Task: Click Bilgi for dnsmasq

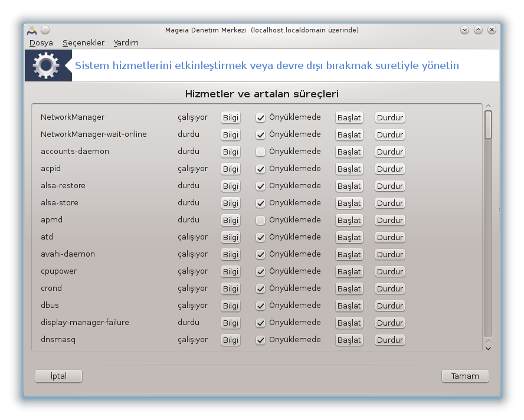Action: (x=231, y=340)
